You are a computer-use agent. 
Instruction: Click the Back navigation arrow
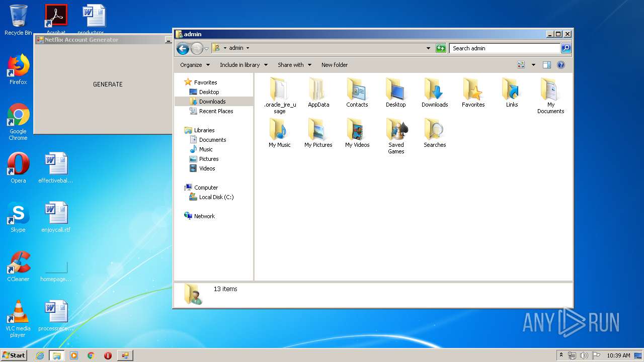(x=183, y=48)
